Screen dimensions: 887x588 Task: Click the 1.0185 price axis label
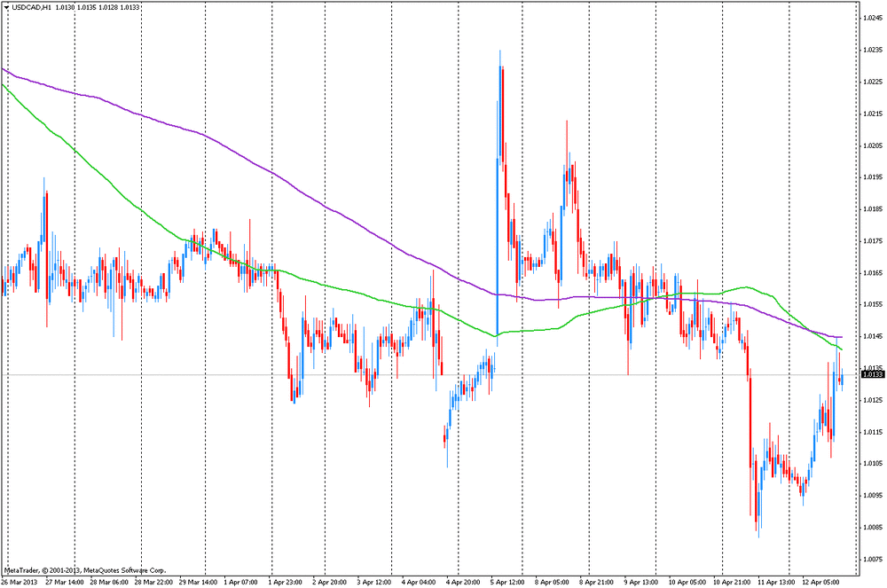pos(873,208)
